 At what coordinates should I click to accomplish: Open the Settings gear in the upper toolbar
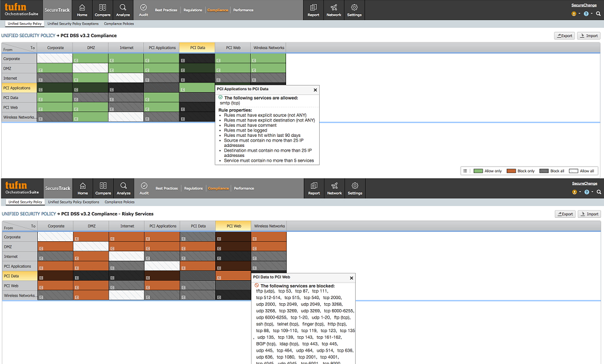tap(354, 9)
